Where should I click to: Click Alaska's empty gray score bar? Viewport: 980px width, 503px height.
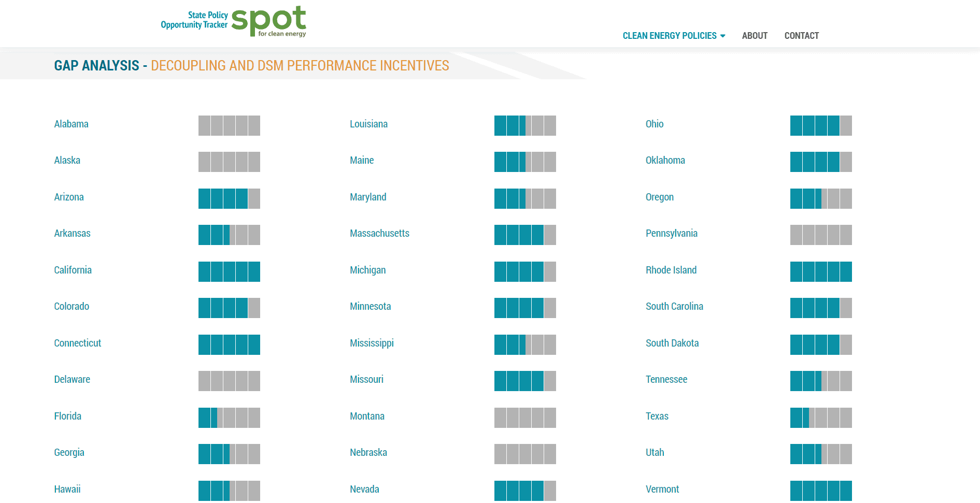pyautogui.click(x=229, y=162)
